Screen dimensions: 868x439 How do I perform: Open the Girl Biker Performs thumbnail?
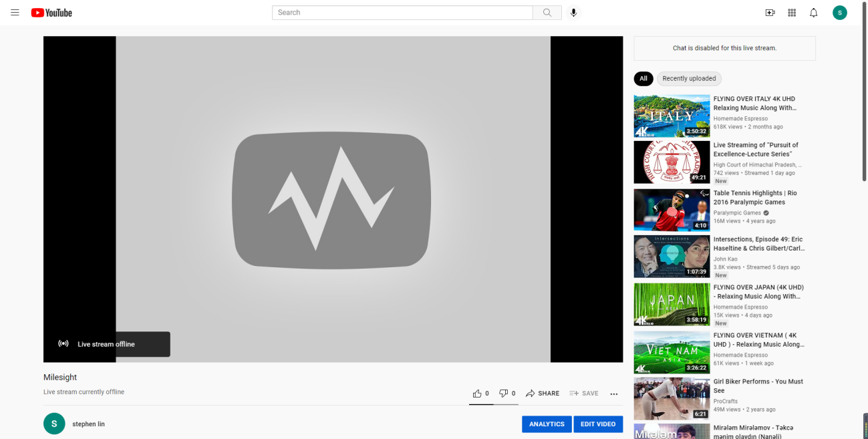672,399
